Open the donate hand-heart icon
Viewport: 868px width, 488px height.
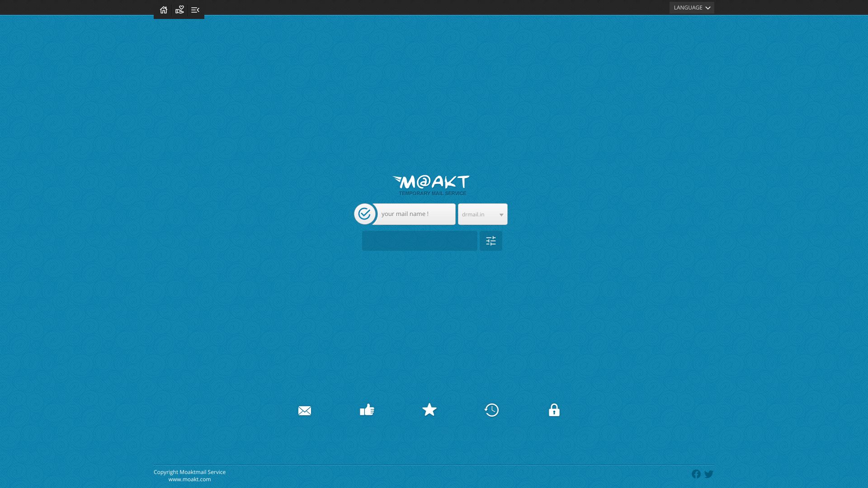(x=179, y=10)
